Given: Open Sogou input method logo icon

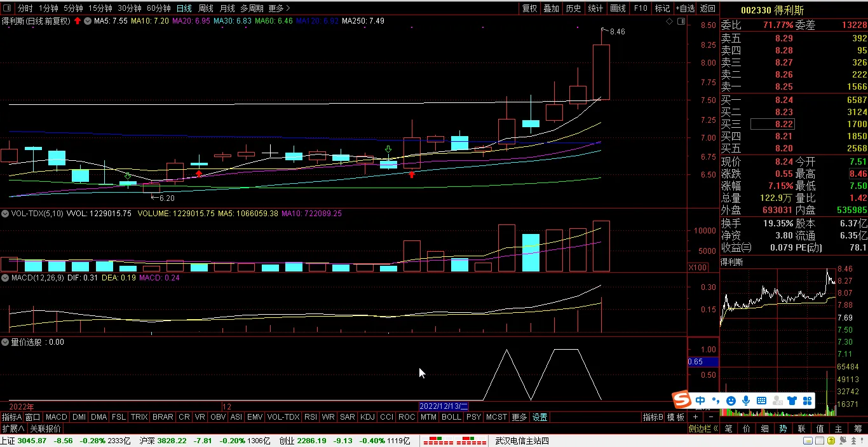Looking at the screenshot, I should (x=682, y=401).
